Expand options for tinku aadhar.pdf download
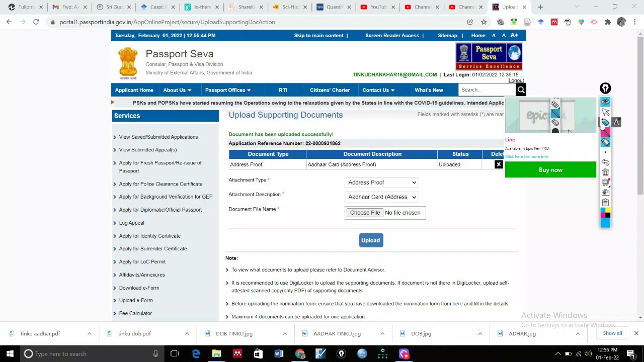The width and height of the screenshot is (644, 362). (89, 334)
